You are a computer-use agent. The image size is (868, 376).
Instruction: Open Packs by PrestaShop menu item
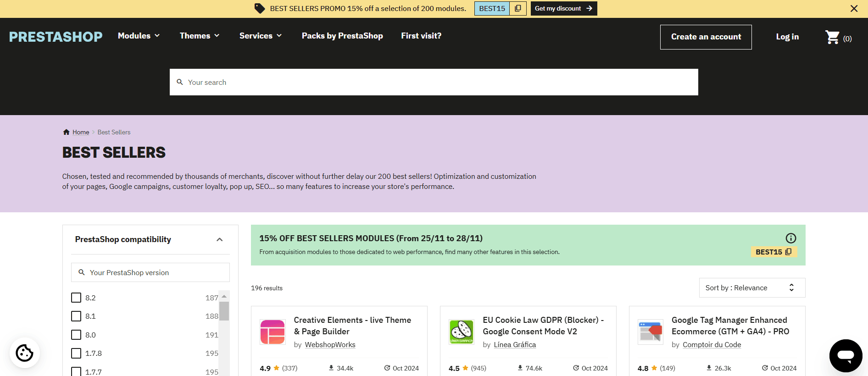click(342, 36)
